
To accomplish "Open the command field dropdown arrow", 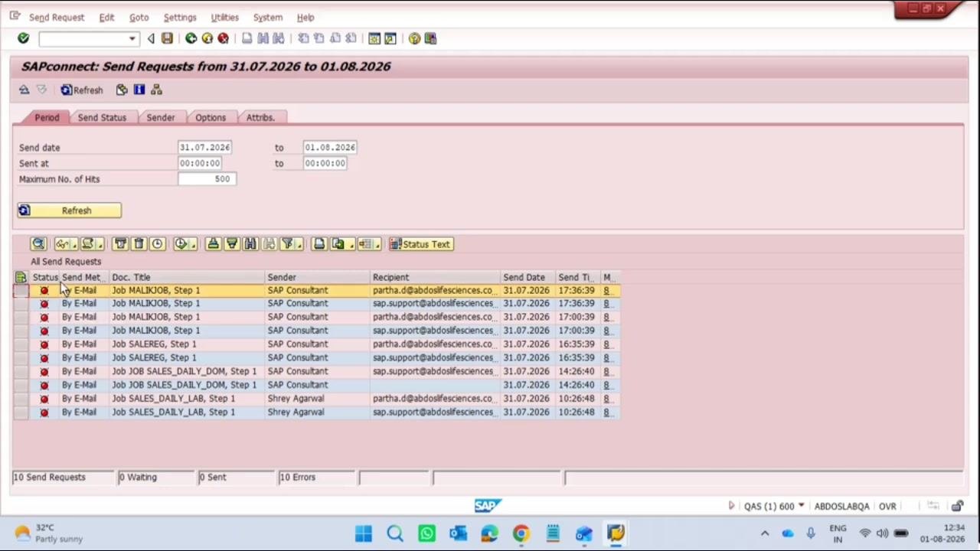I will [x=132, y=38].
